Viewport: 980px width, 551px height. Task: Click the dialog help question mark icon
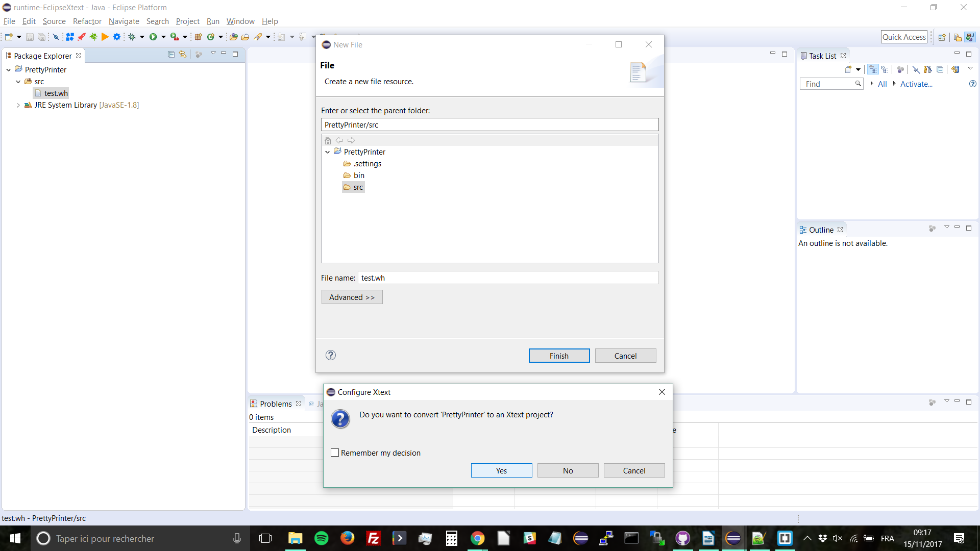point(331,356)
